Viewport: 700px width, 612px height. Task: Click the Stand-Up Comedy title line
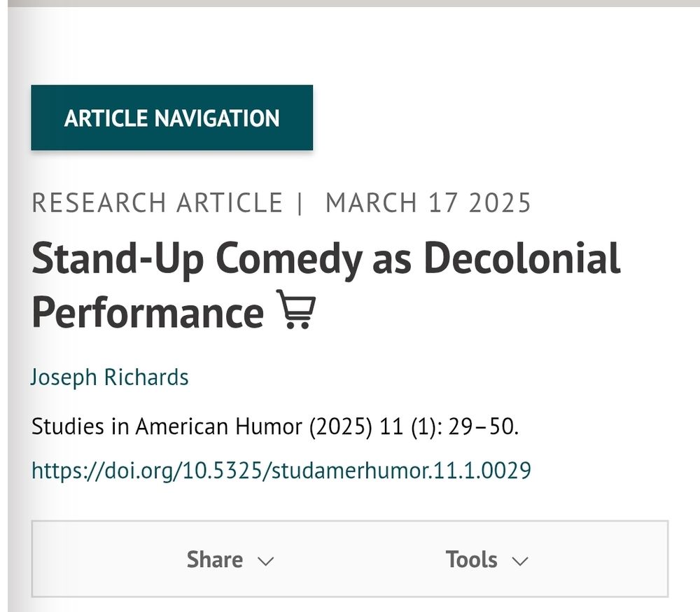coord(326,259)
